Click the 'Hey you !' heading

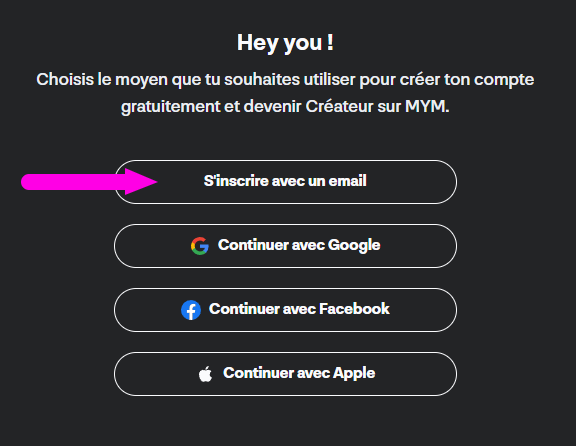click(x=285, y=43)
